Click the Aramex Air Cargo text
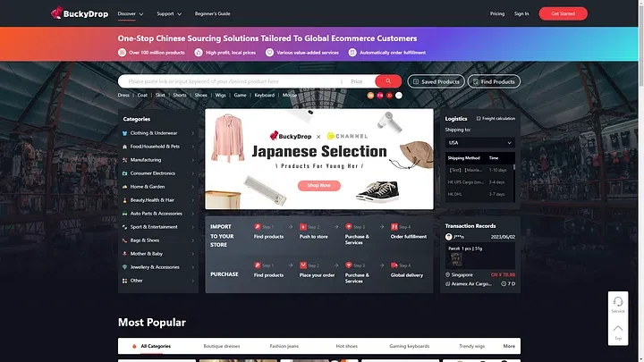This screenshot has width=644, height=362. [471, 283]
